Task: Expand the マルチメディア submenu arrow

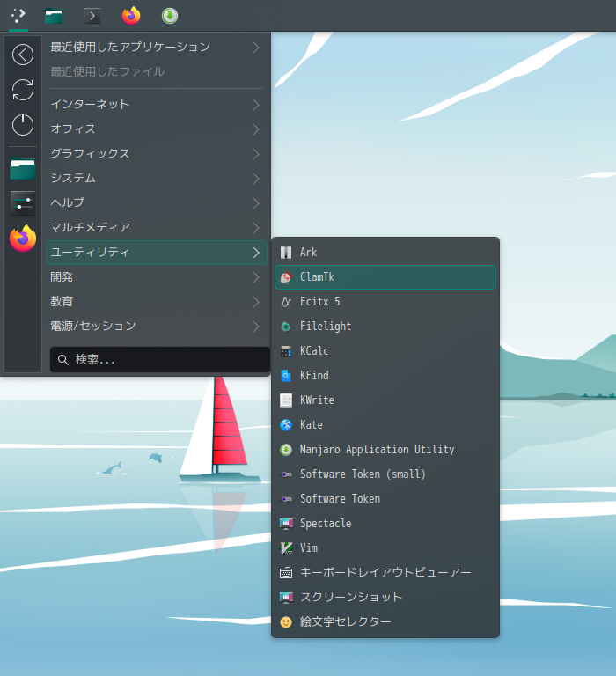Action: [256, 227]
